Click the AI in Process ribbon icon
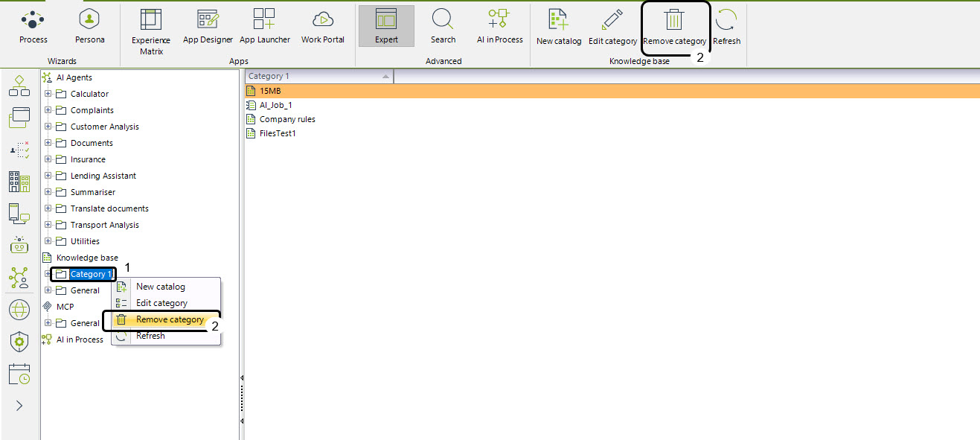 (499, 26)
